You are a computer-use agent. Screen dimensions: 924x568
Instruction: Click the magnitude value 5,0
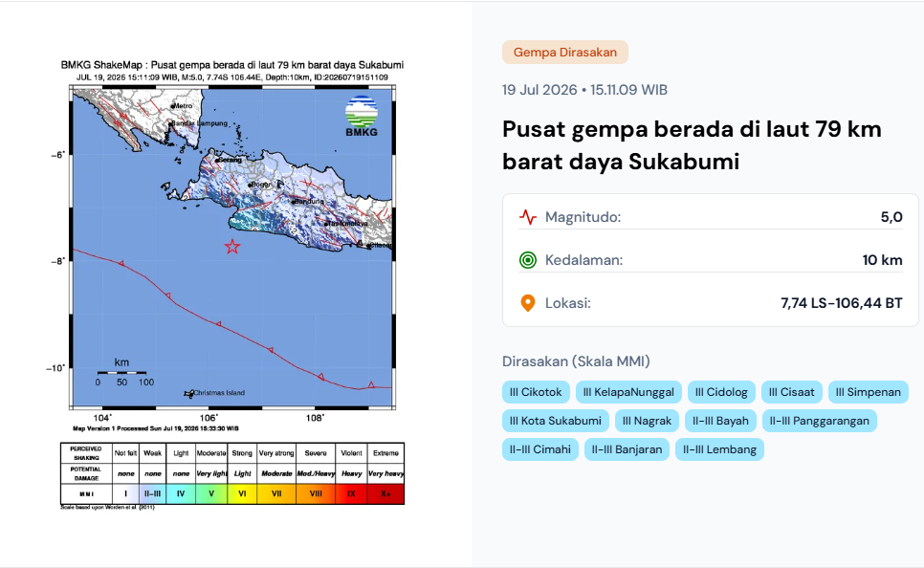click(891, 217)
